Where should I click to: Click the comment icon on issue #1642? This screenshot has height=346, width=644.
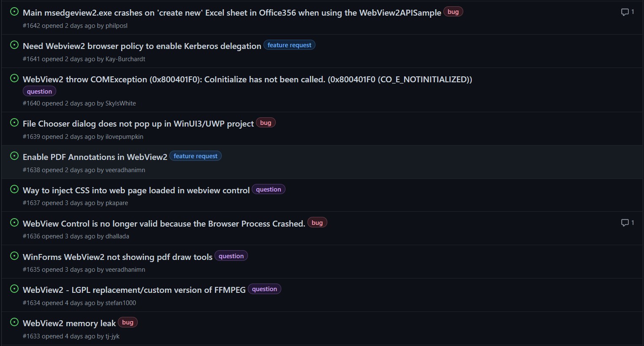[x=625, y=12]
